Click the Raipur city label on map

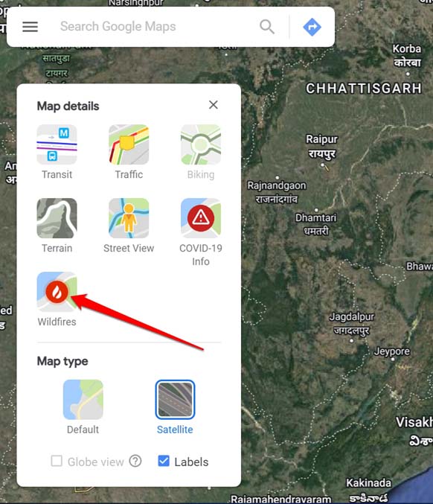click(x=321, y=146)
